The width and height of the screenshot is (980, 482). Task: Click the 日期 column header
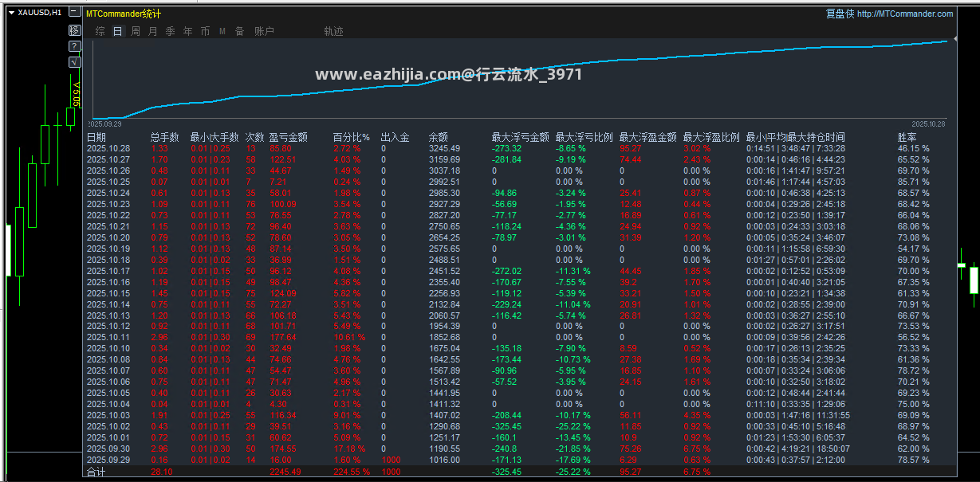pyautogui.click(x=96, y=138)
